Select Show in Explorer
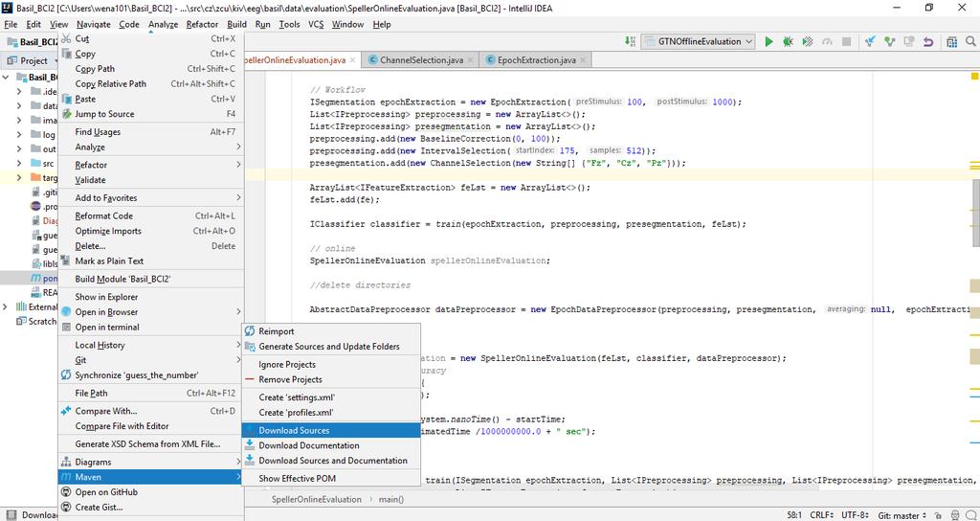The height and width of the screenshot is (521, 980). coord(150,297)
